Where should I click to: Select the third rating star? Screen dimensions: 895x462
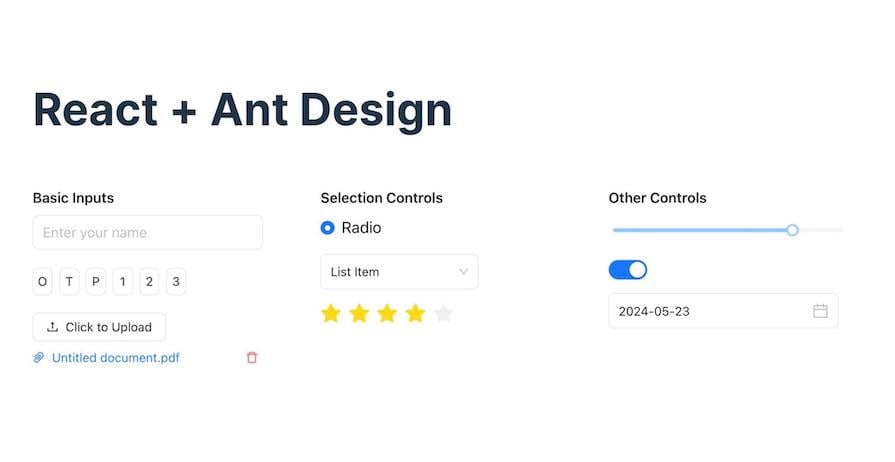[387, 313]
